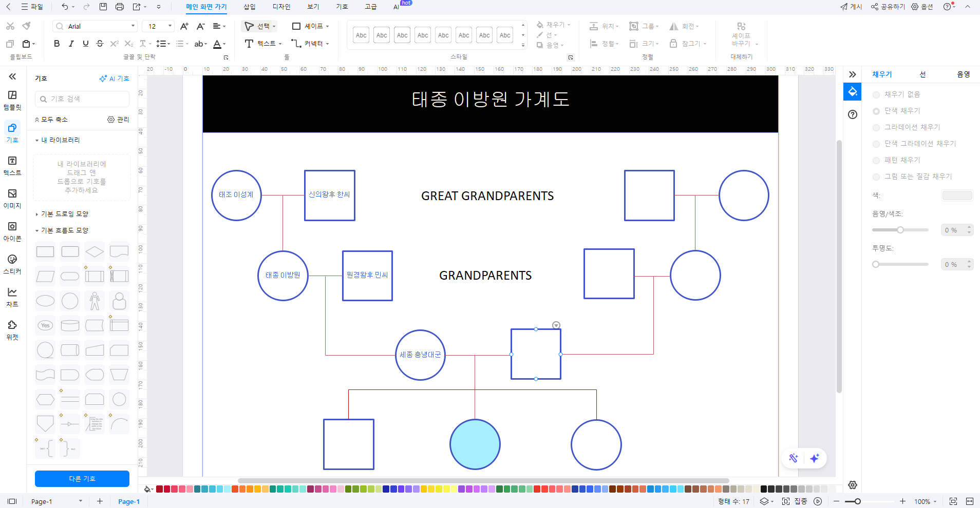Open the 디자인 ribbon tab
Viewport: 980px width, 508px height.
tap(281, 7)
